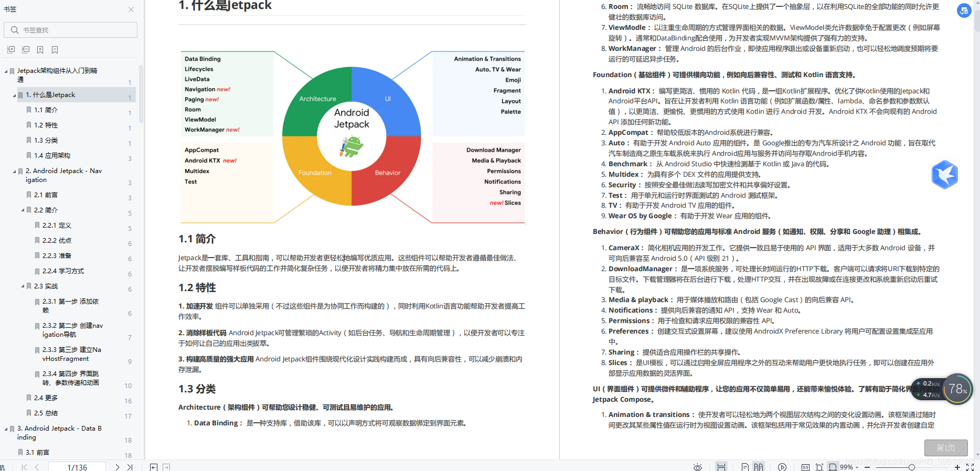Viewport: 980px width, 471px height.
Task: Click the 书签查找 bookmark search field
Action: click(x=70, y=30)
